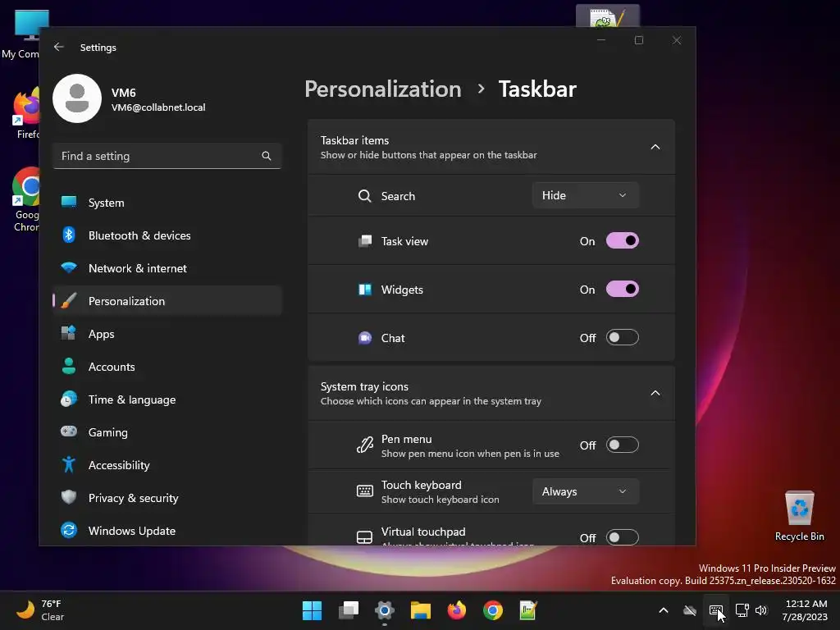This screenshot has height=630, width=840.
Task: Turn off the Widgets toggle
Action: pyautogui.click(x=623, y=290)
